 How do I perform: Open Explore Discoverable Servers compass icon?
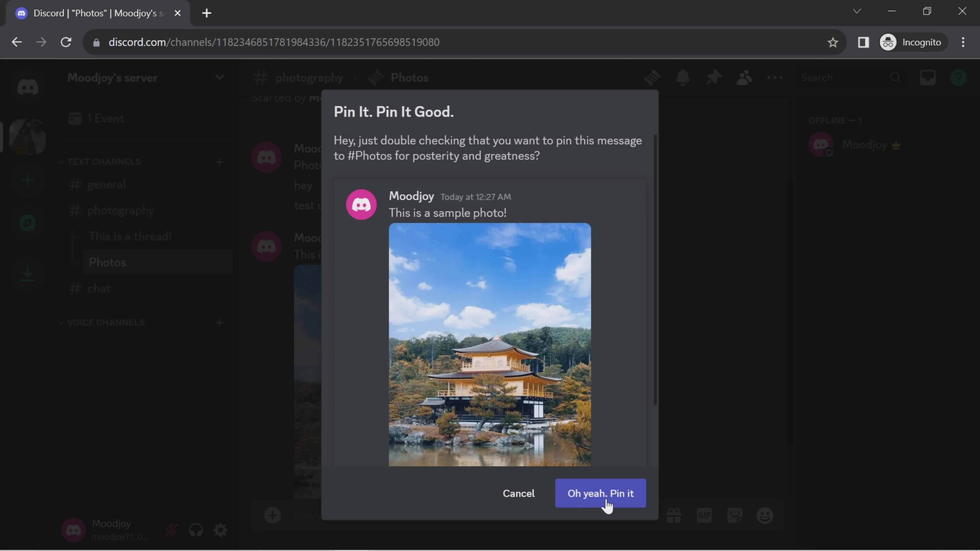pos(27,223)
